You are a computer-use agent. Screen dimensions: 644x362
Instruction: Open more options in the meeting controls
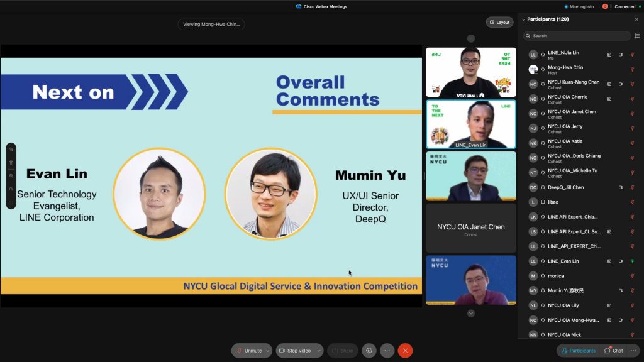click(x=387, y=351)
